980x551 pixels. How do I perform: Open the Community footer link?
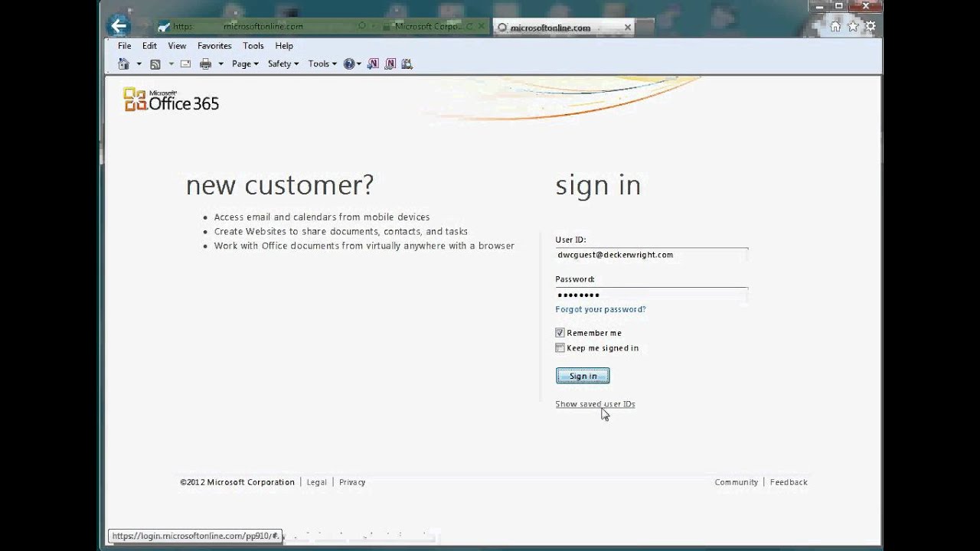coord(736,482)
